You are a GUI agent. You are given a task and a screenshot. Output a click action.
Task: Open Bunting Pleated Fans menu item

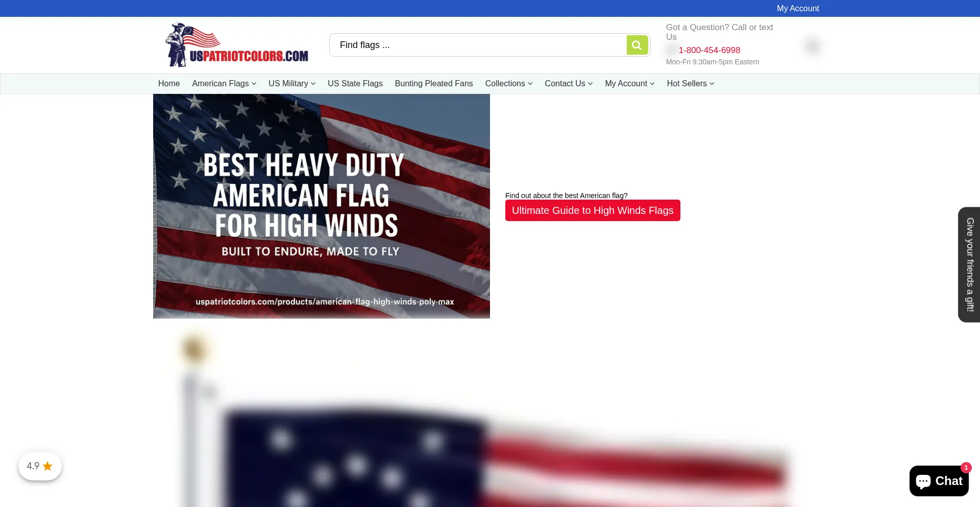tap(434, 83)
